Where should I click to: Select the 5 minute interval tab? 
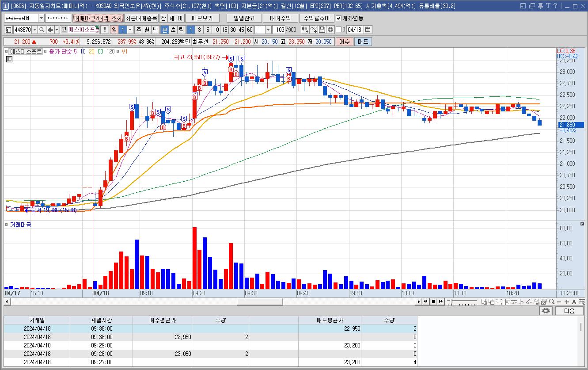click(208, 30)
